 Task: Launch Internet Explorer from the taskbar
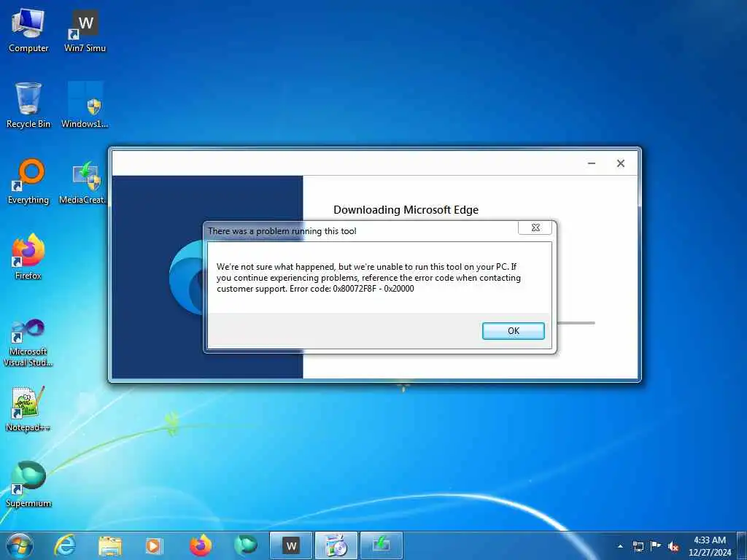64,545
